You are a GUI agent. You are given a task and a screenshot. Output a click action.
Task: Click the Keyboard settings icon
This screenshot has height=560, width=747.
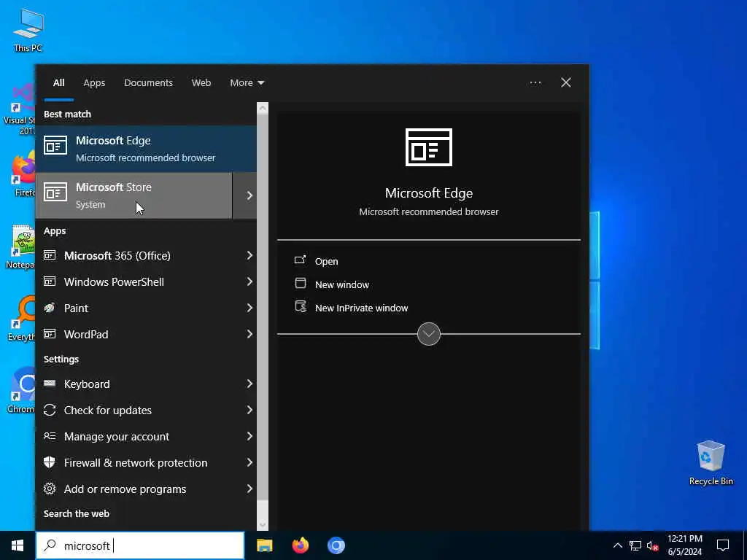(50, 383)
